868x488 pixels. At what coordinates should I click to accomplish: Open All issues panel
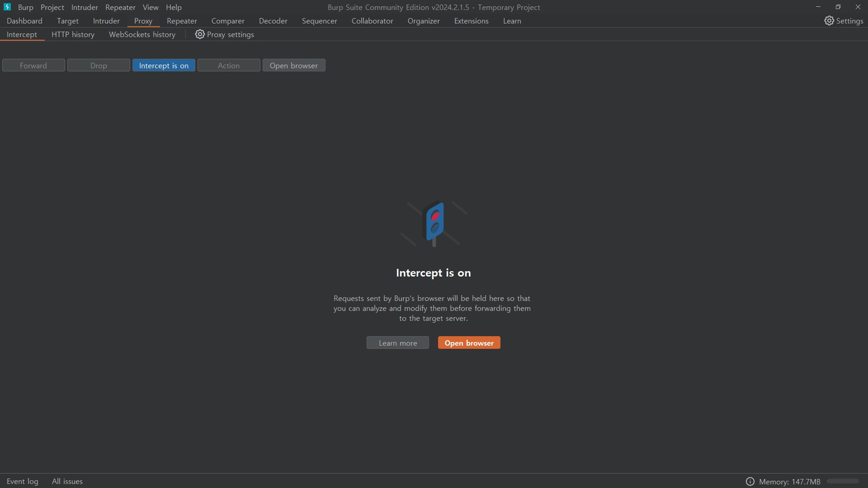click(x=67, y=481)
